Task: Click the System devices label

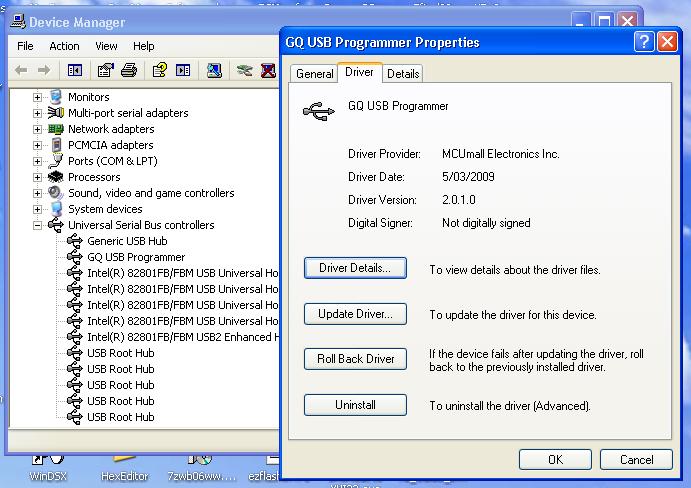Action: coord(105,209)
